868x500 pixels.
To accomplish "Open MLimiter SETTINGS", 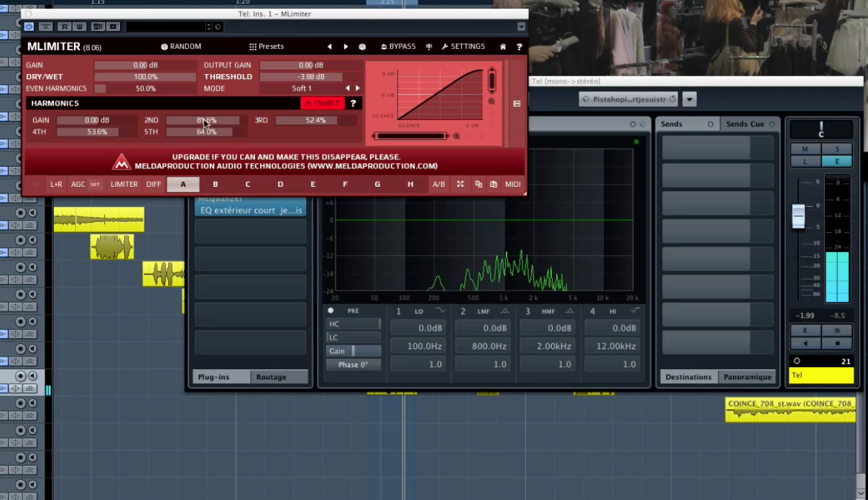I will 463,46.
